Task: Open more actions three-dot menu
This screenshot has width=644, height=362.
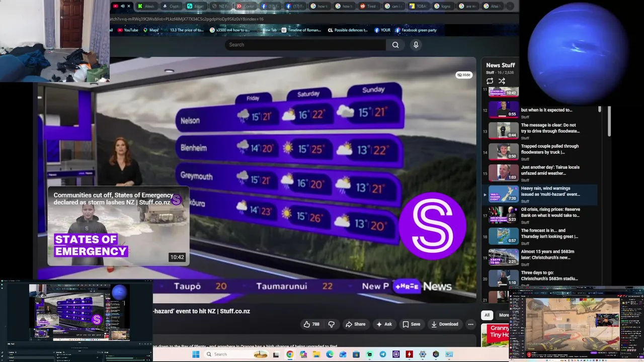Action: [x=471, y=324]
